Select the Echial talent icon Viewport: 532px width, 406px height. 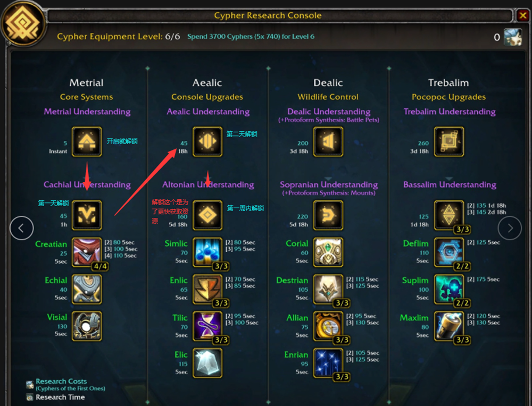click(x=87, y=289)
